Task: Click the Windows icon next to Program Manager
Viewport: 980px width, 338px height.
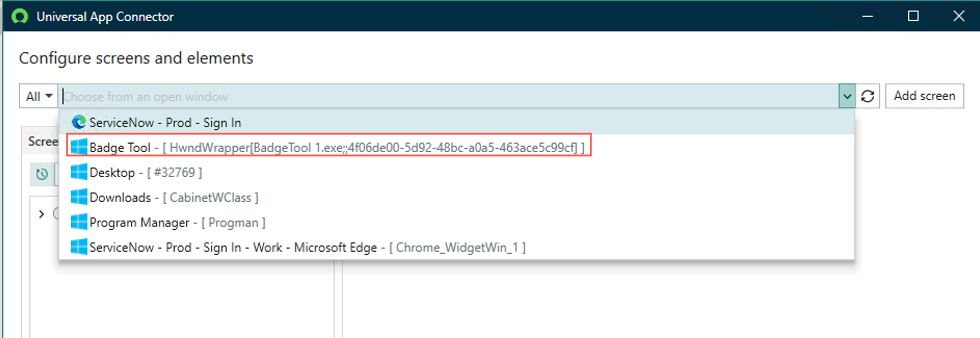Action: (x=79, y=222)
